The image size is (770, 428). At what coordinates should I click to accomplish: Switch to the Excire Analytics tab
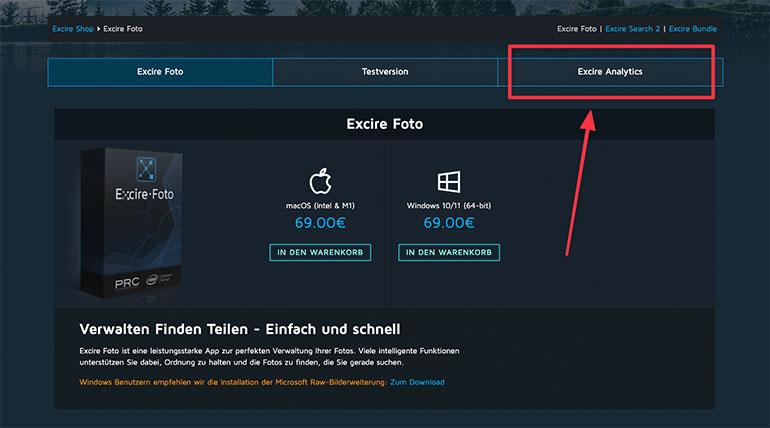click(x=610, y=72)
